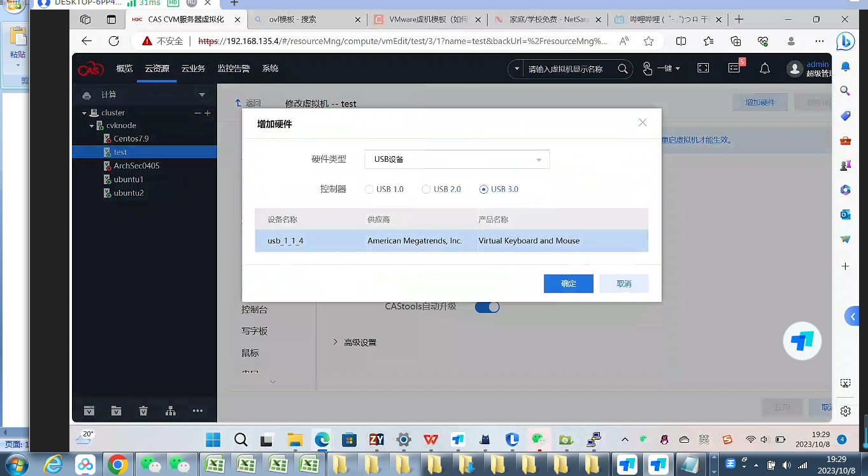Click the minus icon beside cluster
The image size is (868, 476).
point(197,113)
